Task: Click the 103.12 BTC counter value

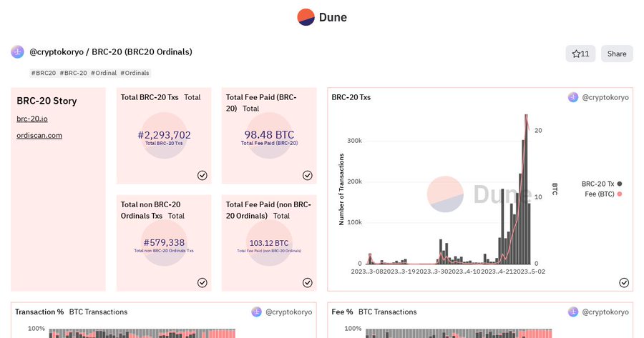Action: tap(269, 243)
